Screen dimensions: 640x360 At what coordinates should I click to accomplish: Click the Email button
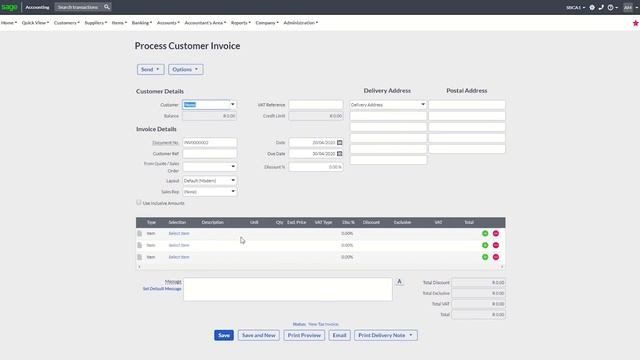point(339,336)
